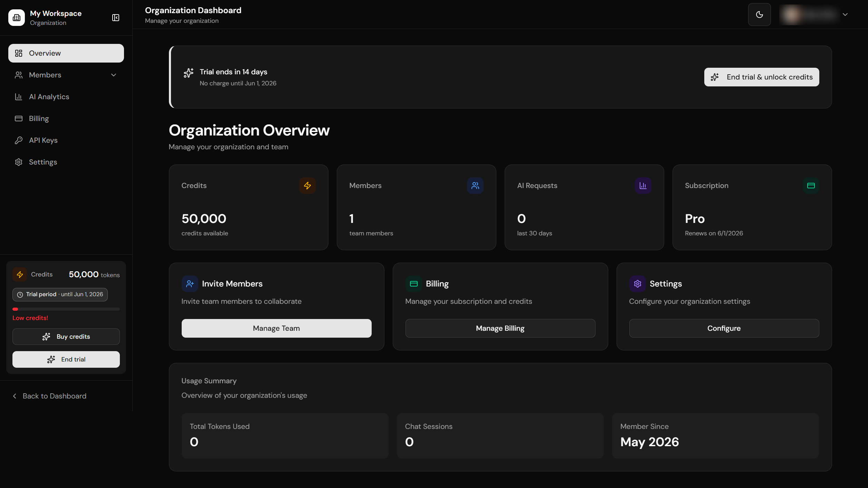
Task: Click the Total Tokens Used stat box
Action: (x=285, y=436)
